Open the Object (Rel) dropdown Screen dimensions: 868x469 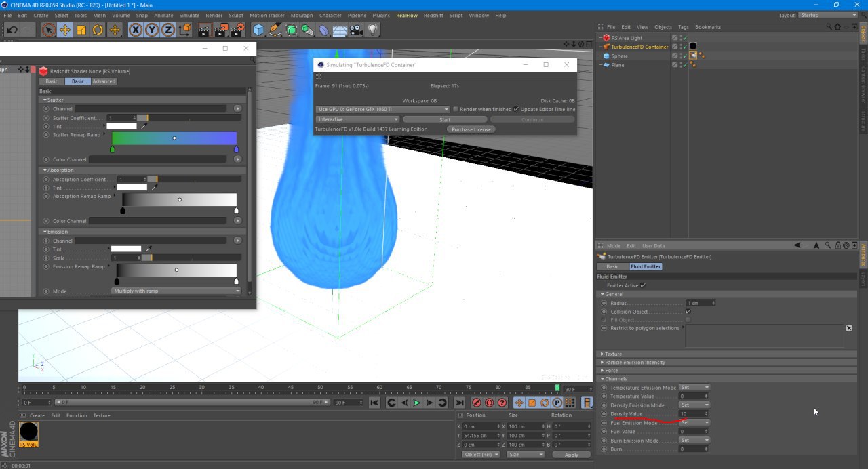coord(481,455)
